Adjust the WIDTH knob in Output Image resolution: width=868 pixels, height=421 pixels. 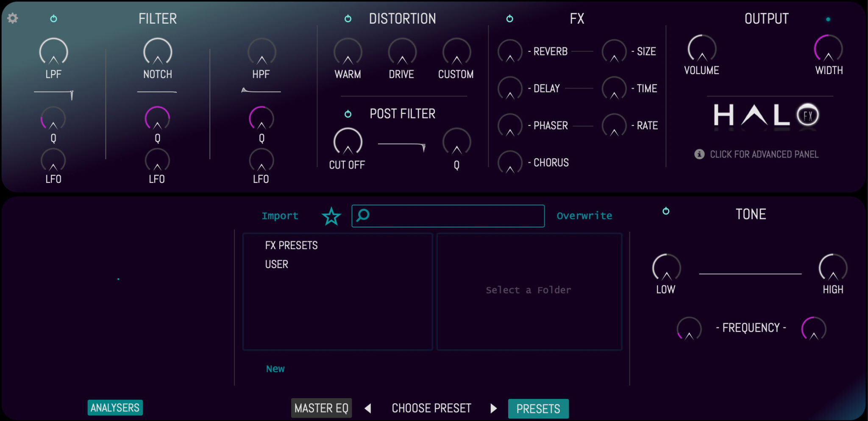[828, 51]
